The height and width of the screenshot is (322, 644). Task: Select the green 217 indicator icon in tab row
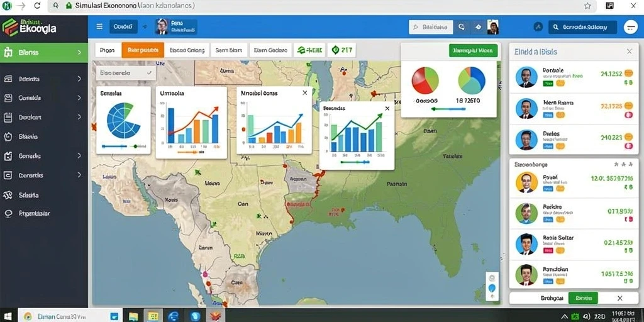335,50
